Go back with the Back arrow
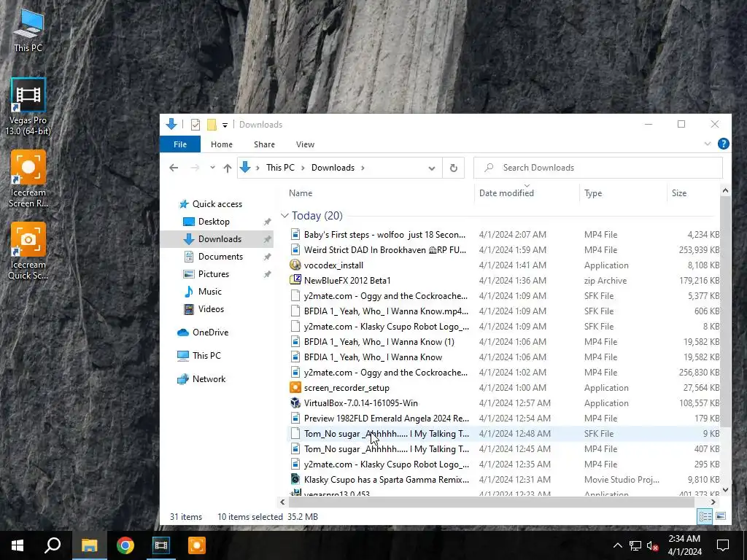The image size is (747, 560). [x=174, y=168]
